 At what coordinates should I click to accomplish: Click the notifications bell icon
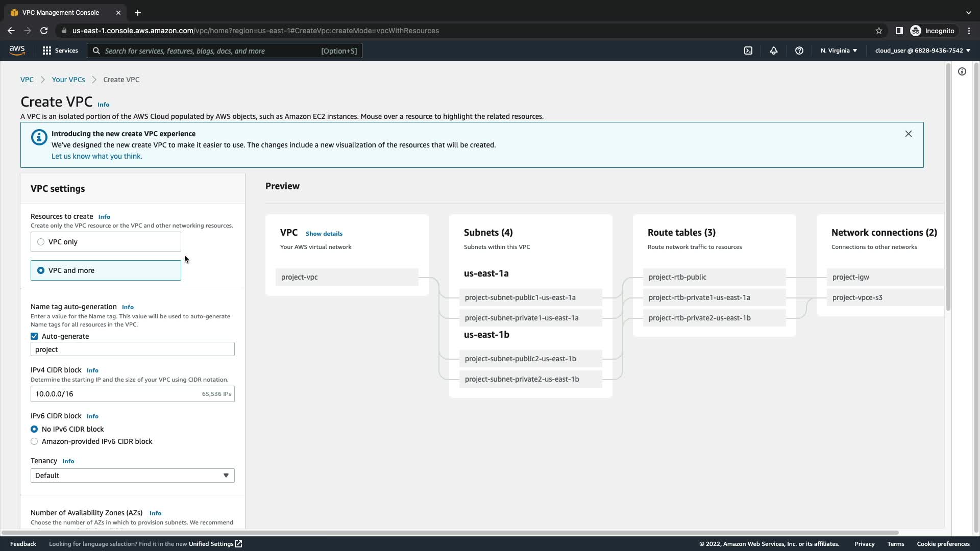coord(774,51)
